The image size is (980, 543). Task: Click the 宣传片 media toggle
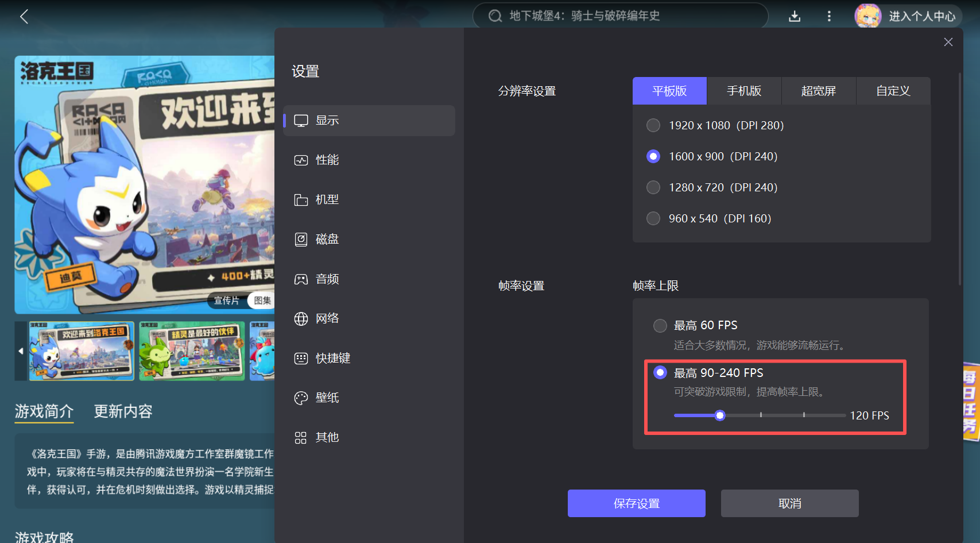pyautogui.click(x=227, y=301)
